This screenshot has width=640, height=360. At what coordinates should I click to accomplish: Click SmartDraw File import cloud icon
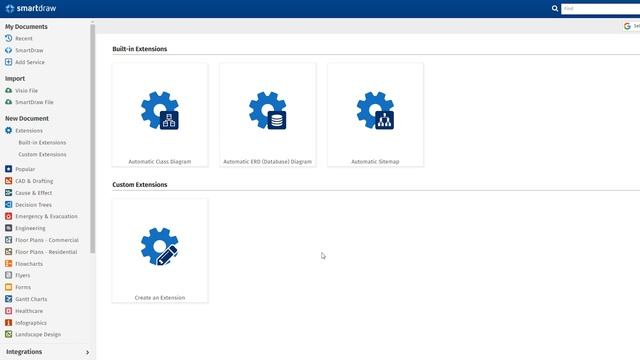[9, 102]
